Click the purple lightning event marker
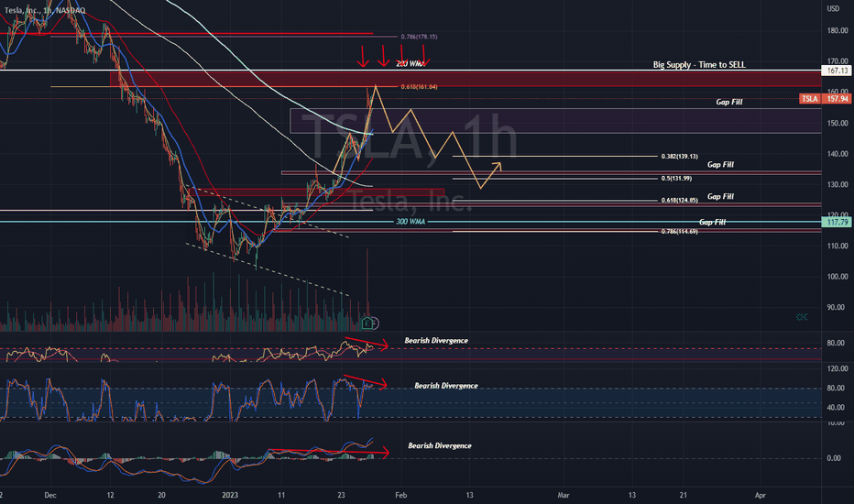854x504 pixels. click(375, 323)
